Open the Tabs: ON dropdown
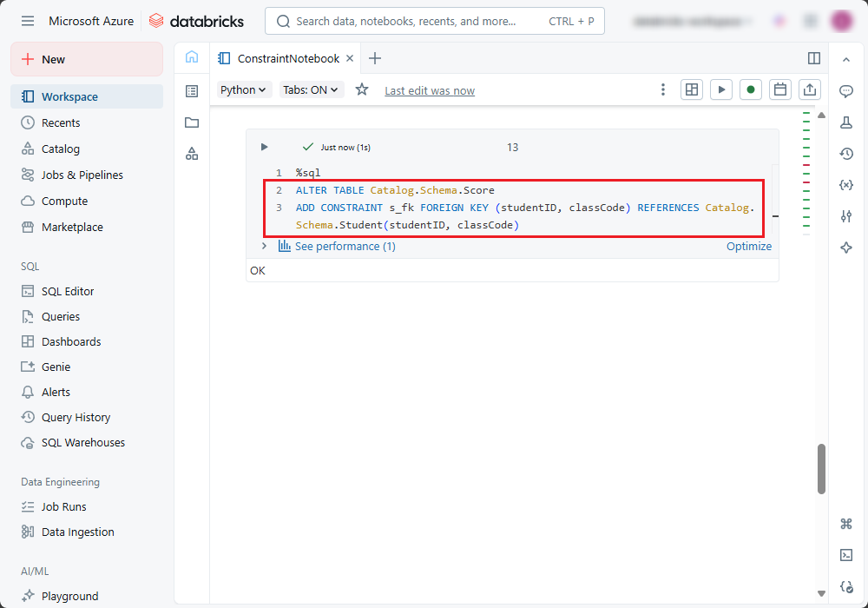 [x=312, y=89]
